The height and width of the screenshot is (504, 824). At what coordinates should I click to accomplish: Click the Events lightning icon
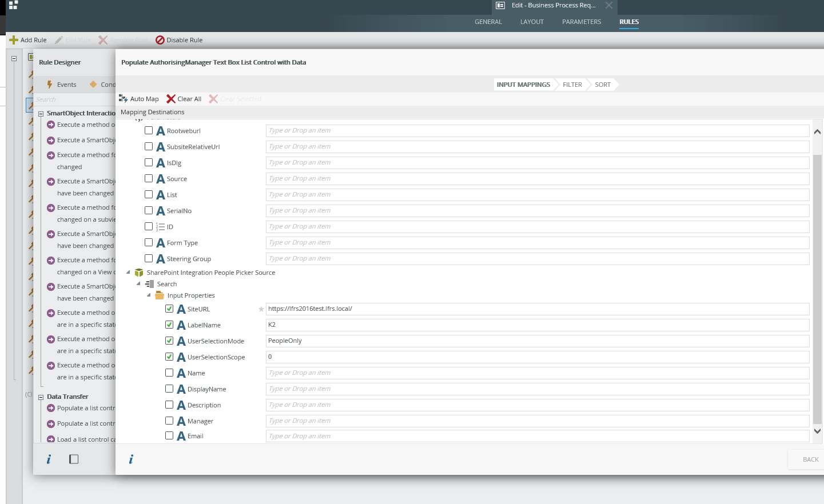tap(50, 85)
